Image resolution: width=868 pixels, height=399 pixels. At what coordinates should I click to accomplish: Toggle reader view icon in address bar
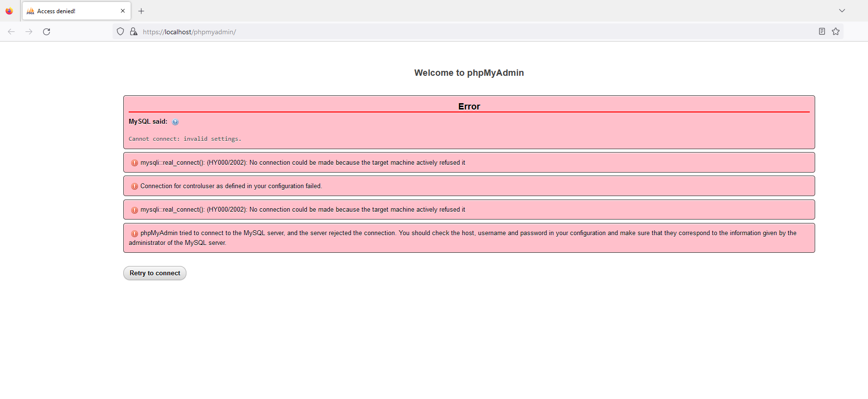(x=822, y=32)
